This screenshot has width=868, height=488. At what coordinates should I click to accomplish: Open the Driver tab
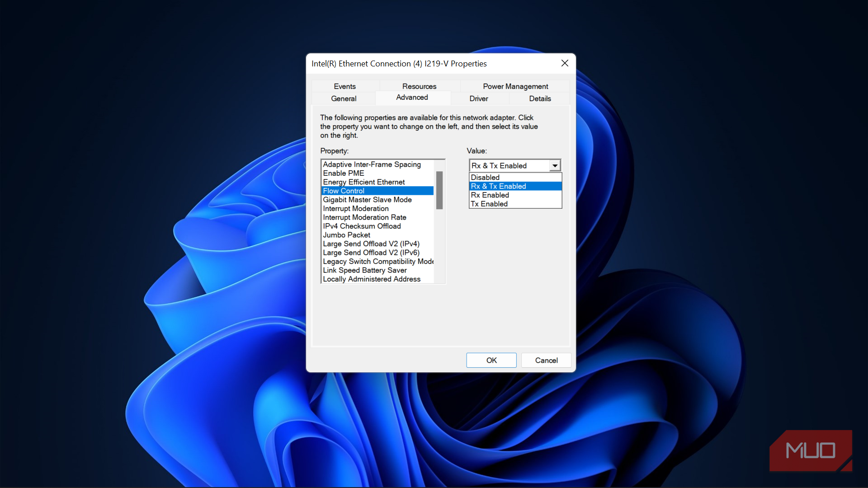[x=479, y=99]
